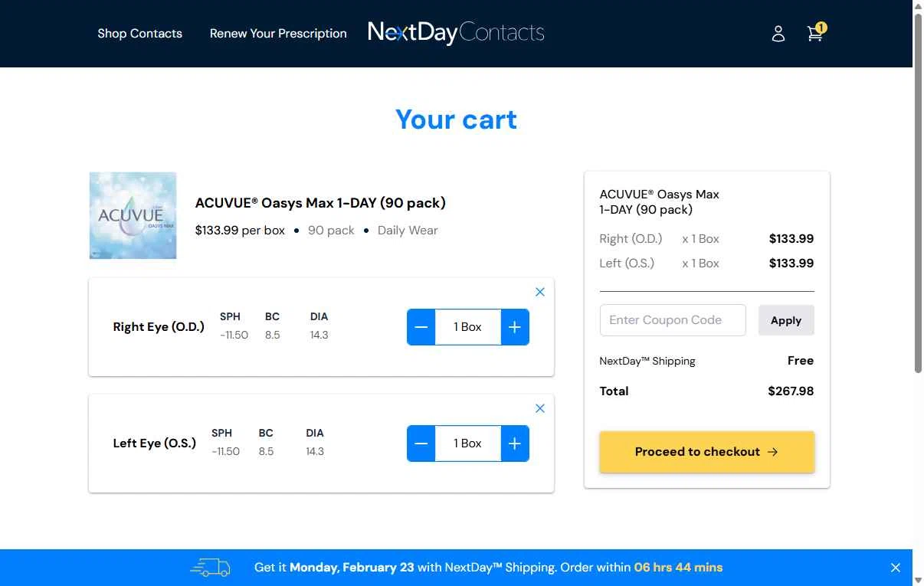Image resolution: width=924 pixels, height=586 pixels.
Task: Open Renew Your Prescription page
Action: pyautogui.click(x=278, y=34)
